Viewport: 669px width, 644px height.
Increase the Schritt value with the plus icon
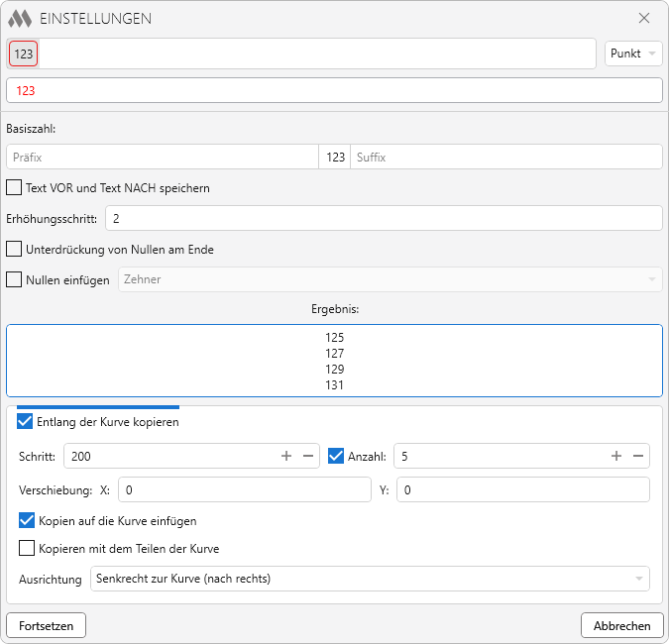[286, 456]
